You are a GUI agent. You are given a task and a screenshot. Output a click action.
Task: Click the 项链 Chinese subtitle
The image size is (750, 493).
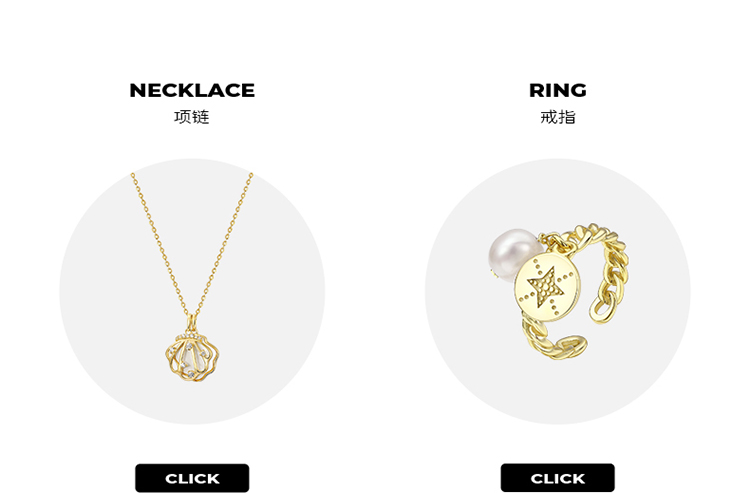click(x=192, y=117)
